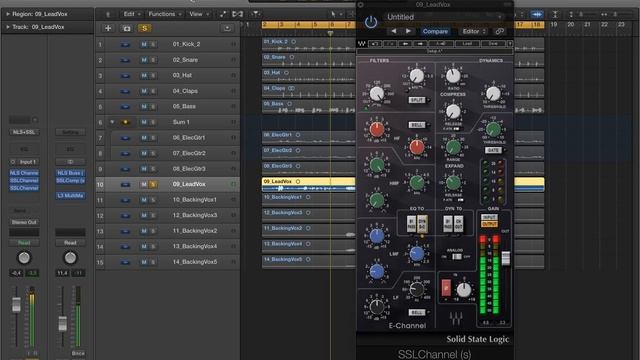Screen dimensions: 640x360
Task: Click the 09_LeadVox track icon
Action: (125, 184)
